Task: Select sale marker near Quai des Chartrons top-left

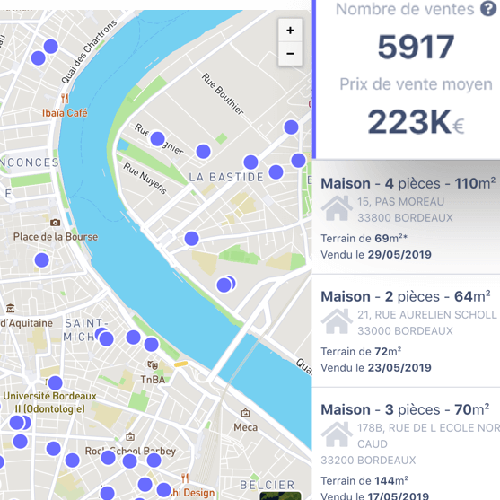Action: [x=51, y=46]
